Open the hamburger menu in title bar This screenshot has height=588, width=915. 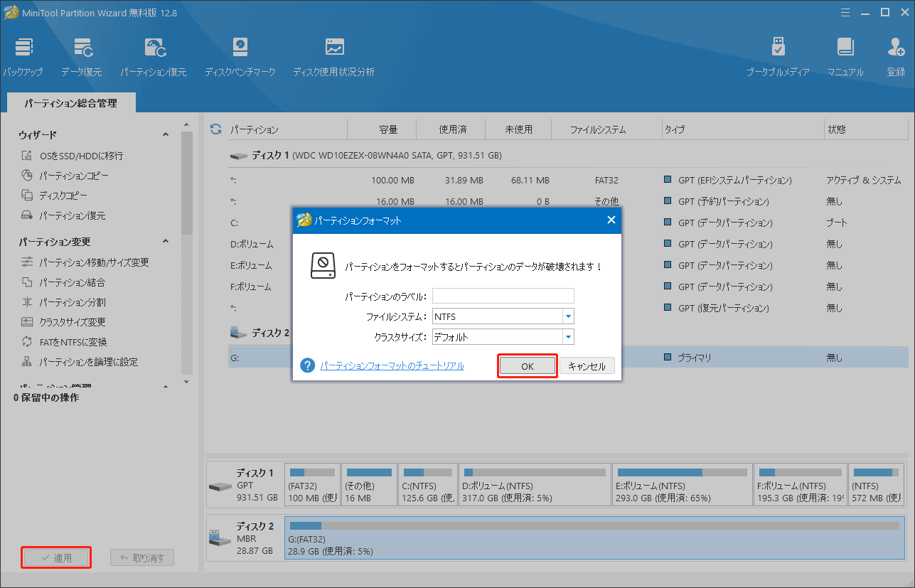coord(845,12)
